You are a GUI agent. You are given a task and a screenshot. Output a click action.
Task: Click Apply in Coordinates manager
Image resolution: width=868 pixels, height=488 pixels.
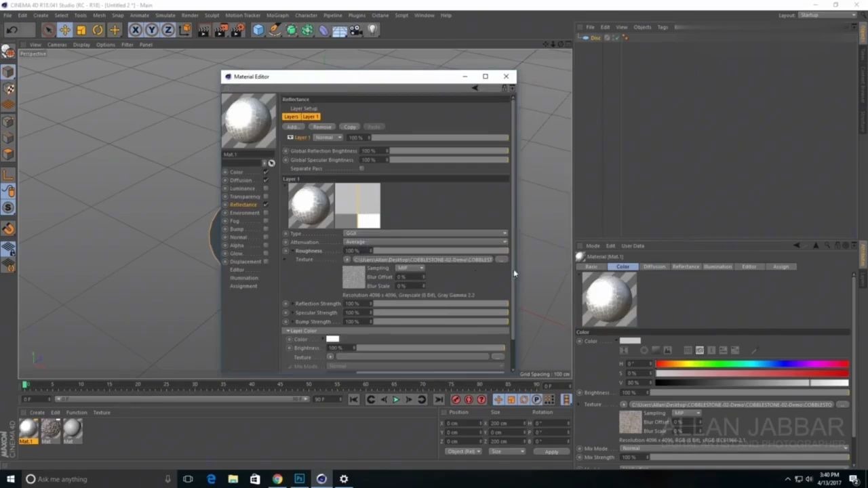pos(551,451)
